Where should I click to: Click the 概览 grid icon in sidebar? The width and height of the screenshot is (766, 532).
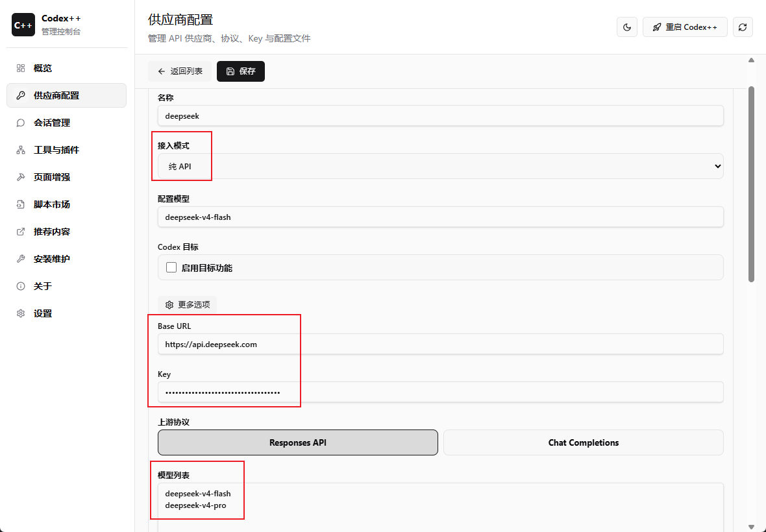(x=21, y=68)
